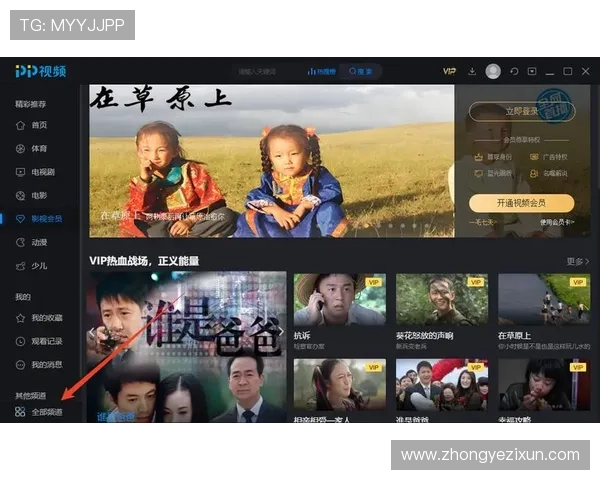Open 我的消息 messages
600x480 pixels.
point(39,365)
